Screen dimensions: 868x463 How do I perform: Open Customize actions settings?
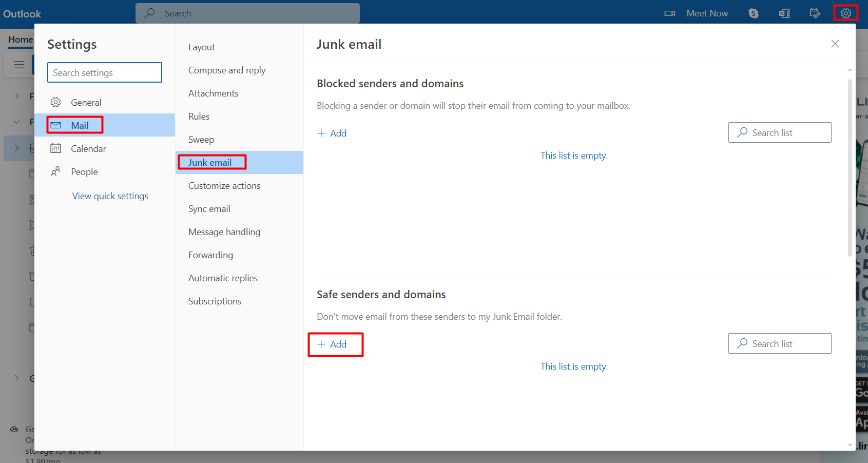pos(239,186)
